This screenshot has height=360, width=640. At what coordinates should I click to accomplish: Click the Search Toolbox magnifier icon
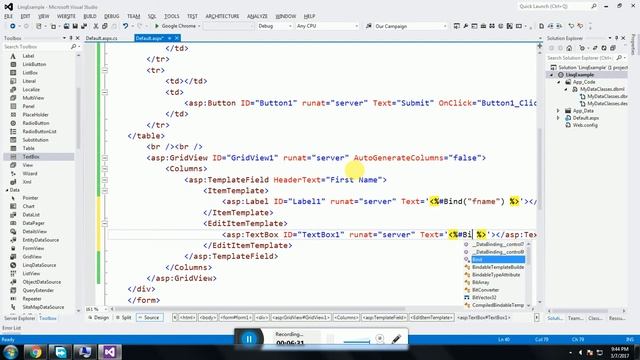click(73, 47)
